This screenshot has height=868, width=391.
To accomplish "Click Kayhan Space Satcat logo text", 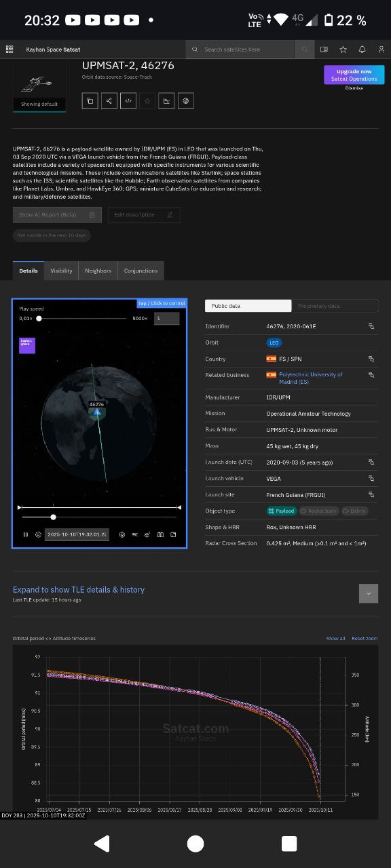I will click(x=53, y=50).
